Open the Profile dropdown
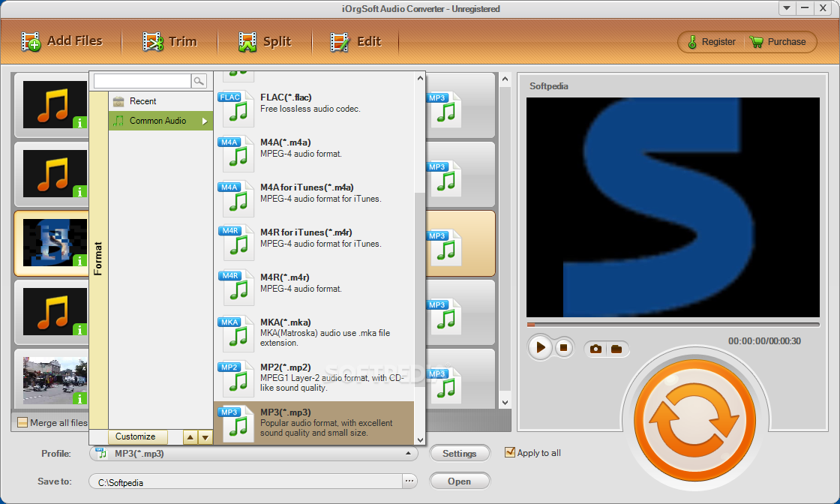Image resolution: width=840 pixels, height=504 pixels. pyautogui.click(x=254, y=454)
